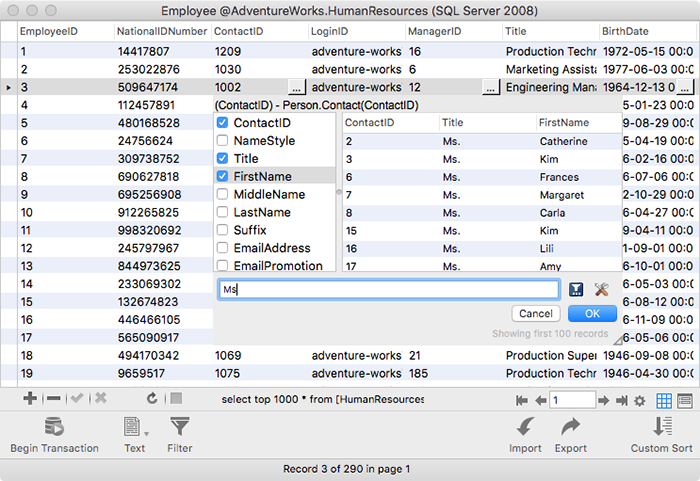Click the Cancel button
This screenshot has width=700, height=481.
point(535,313)
